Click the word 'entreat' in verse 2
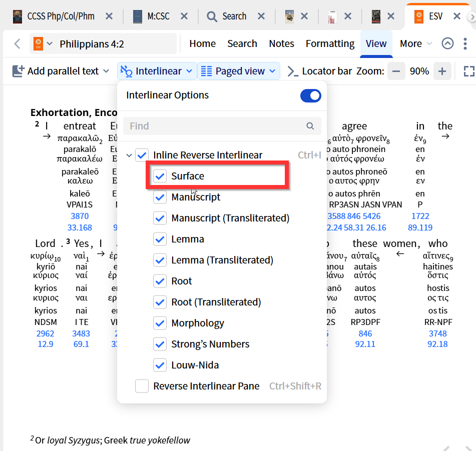Image resolution: width=476 pixels, height=451 pixels. 80,126
